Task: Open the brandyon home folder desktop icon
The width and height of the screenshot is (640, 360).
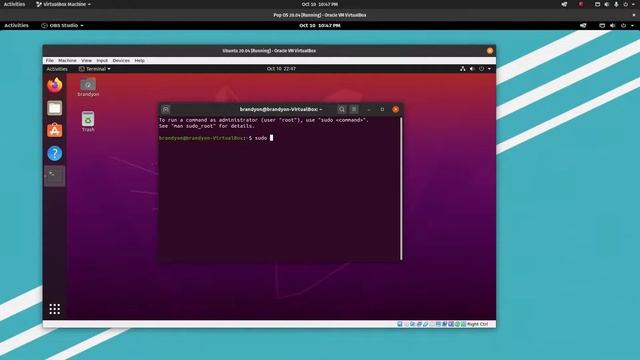Action: coord(88,87)
